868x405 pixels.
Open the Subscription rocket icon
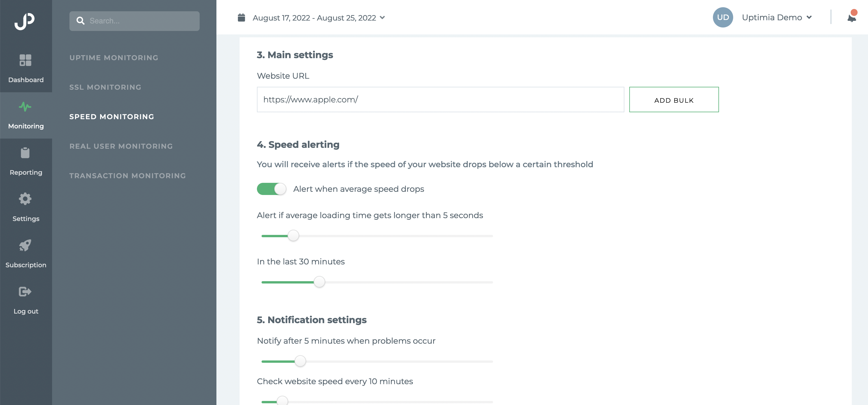25,245
